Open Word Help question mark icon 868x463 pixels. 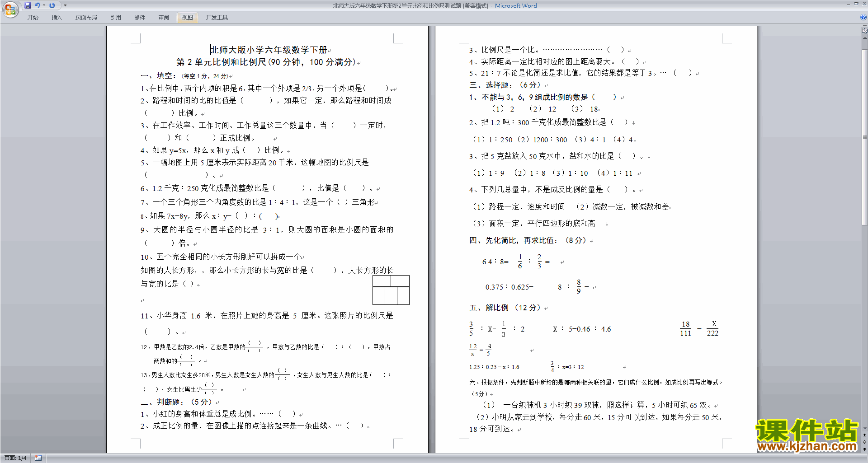coord(863,17)
